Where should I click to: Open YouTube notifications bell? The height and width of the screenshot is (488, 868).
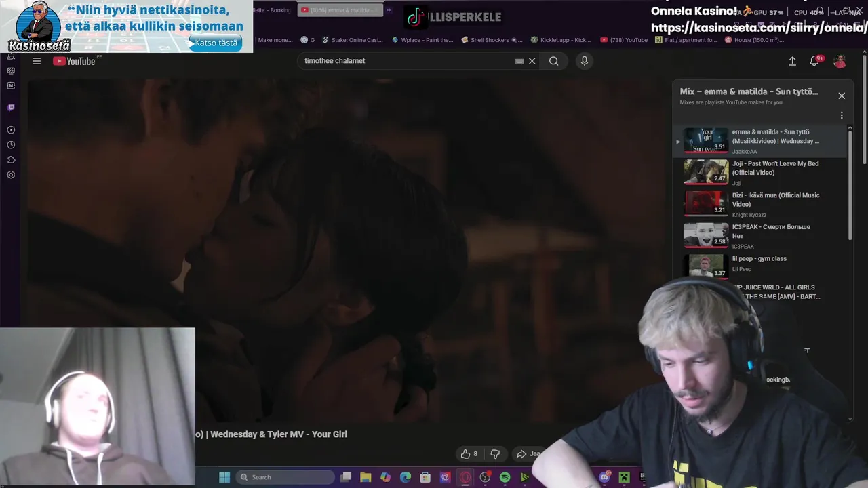[x=815, y=61]
